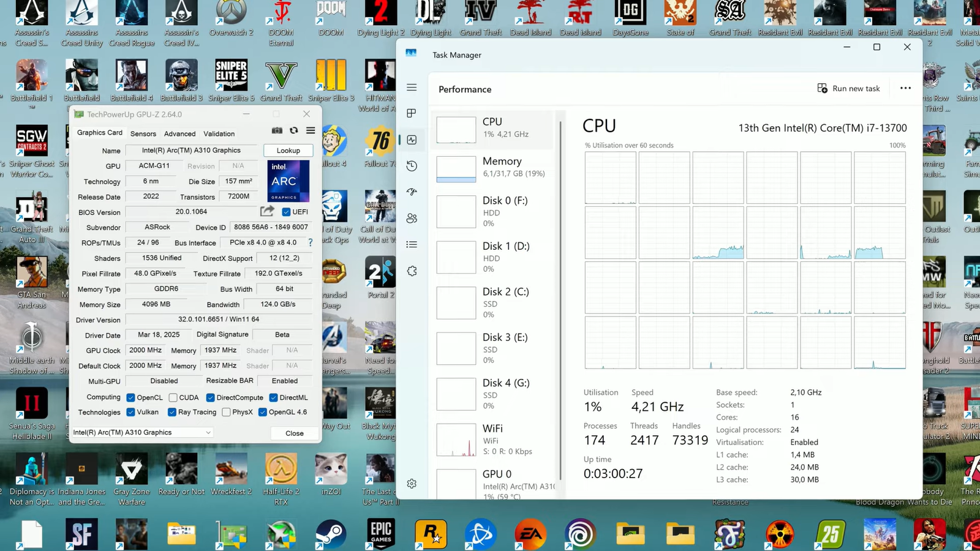
Task: Open the Users page in Task Manager
Action: pyautogui.click(x=412, y=218)
